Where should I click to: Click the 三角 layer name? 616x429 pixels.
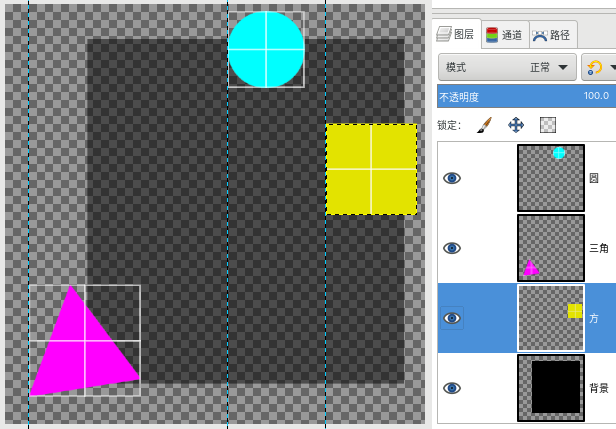(599, 248)
